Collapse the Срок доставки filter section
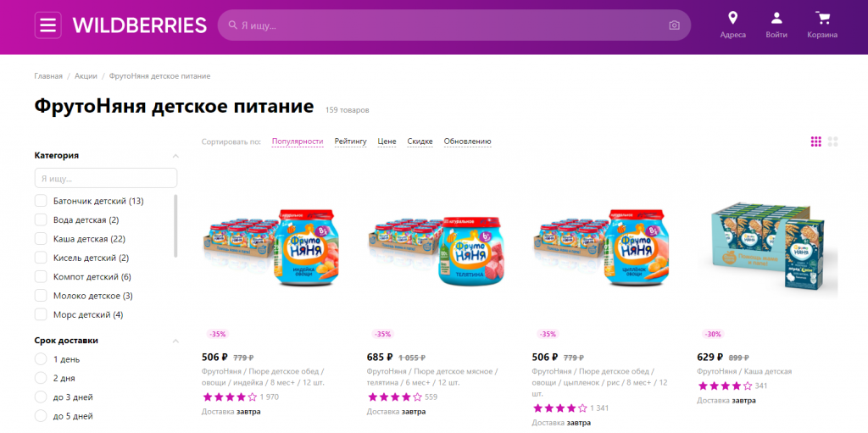Image resolution: width=868 pixels, height=433 pixels. coord(175,341)
